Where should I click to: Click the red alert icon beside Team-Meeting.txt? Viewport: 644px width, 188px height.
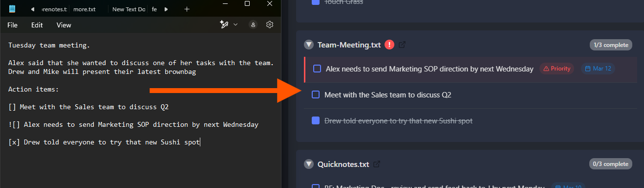coord(389,45)
